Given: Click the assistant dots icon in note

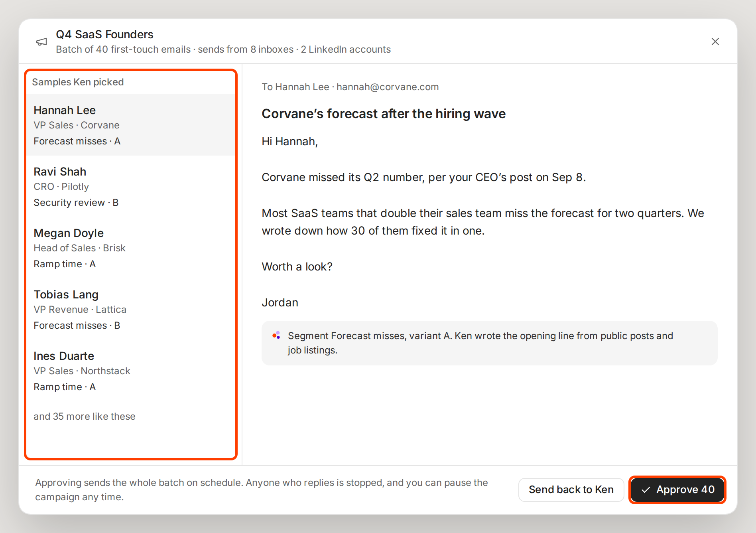Looking at the screenshot, I should (x=276, y=336).
